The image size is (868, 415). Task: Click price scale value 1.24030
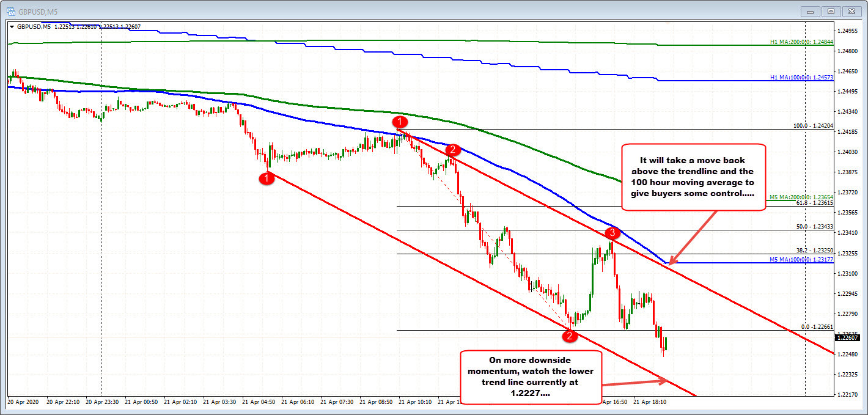coord(847,152)
